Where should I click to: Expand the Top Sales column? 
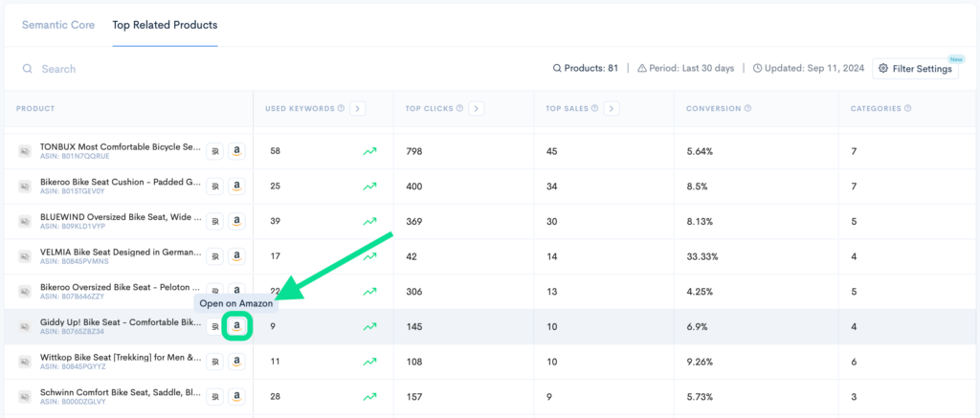[612, 108]
